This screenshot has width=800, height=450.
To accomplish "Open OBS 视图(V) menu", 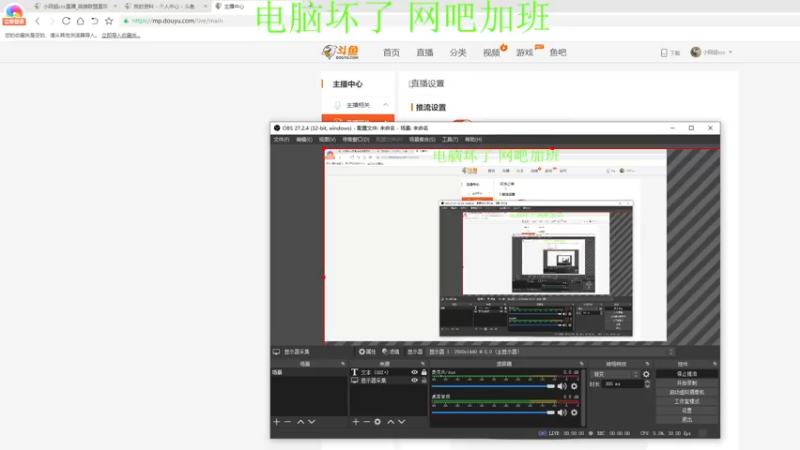I will (x=327, y=139).
